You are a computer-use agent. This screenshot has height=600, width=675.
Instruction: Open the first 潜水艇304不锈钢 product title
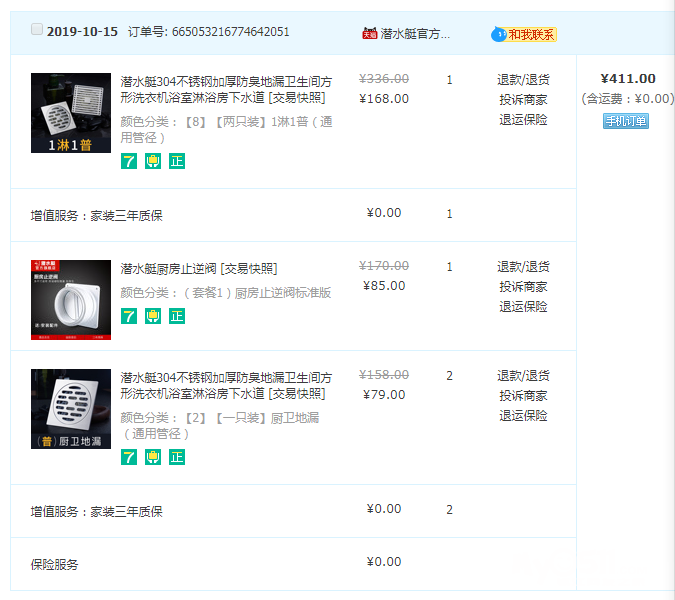(x=227, y=80)
